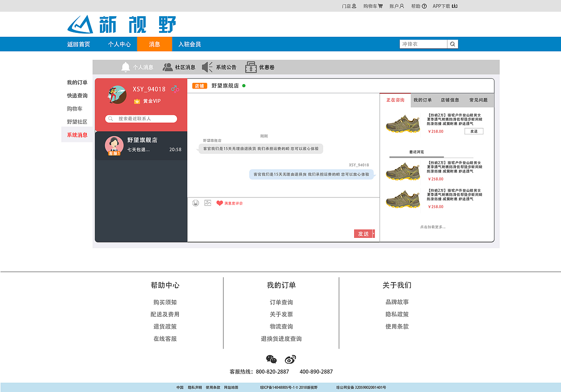
Task: Go to 返回首页 in navigation bar
Action: tap(78, 44)
